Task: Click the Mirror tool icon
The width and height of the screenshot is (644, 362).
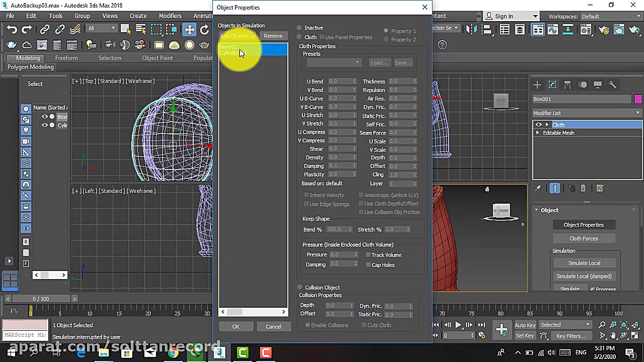Action: pyautogui.click(x=471, y=30)
